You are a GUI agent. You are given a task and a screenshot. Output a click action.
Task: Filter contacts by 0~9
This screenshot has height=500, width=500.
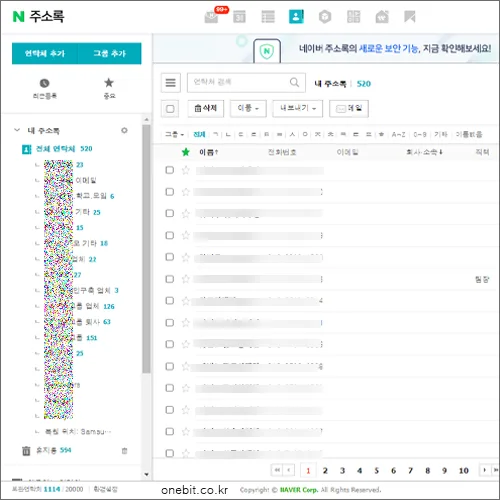(x=420, y=134)
